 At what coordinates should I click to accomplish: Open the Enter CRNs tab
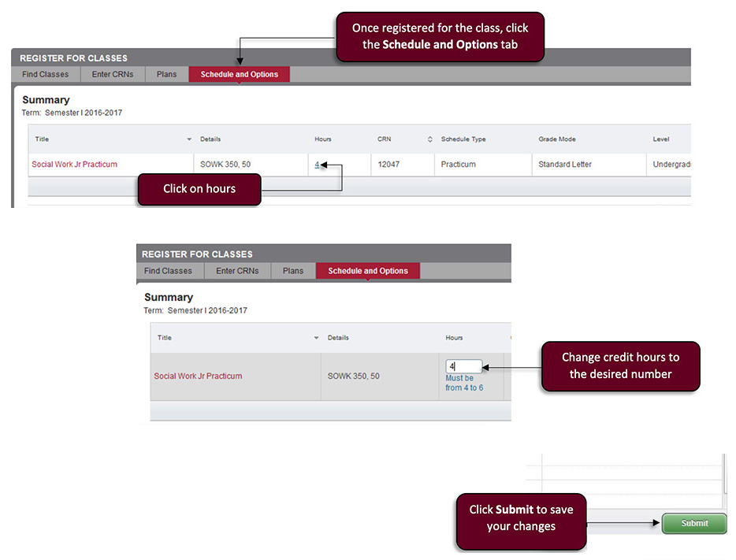(112, 73)
